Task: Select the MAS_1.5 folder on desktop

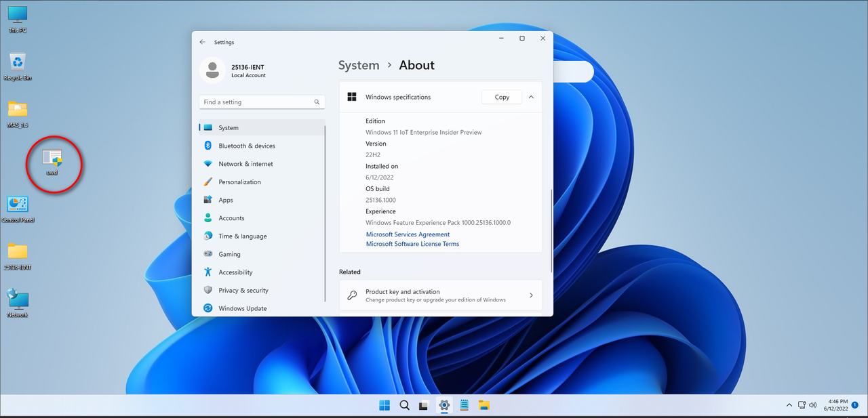Action: pyautogui.click(x=18, y=113)
